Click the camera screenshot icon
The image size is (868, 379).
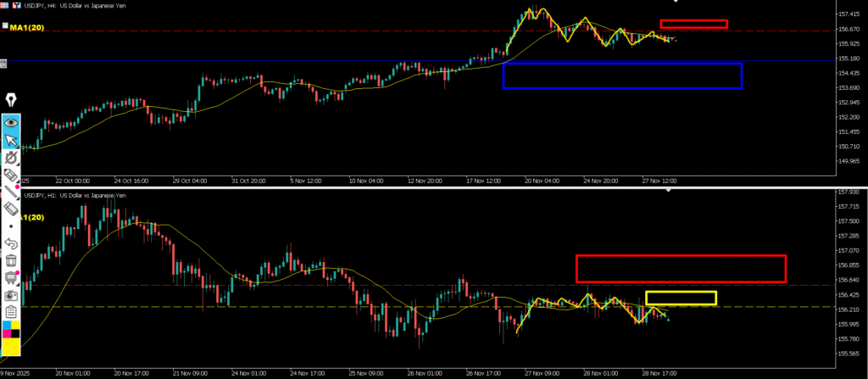[x=11, y=294]
